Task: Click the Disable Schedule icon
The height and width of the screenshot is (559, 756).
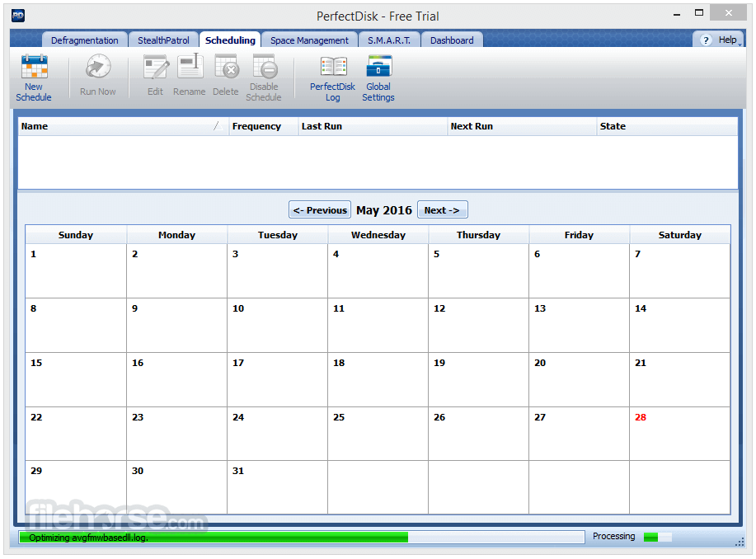Action: click(x=264, y=67)
